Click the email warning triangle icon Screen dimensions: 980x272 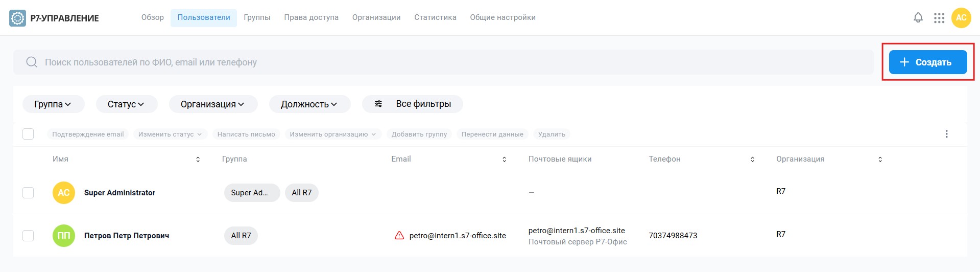(399, 236)
